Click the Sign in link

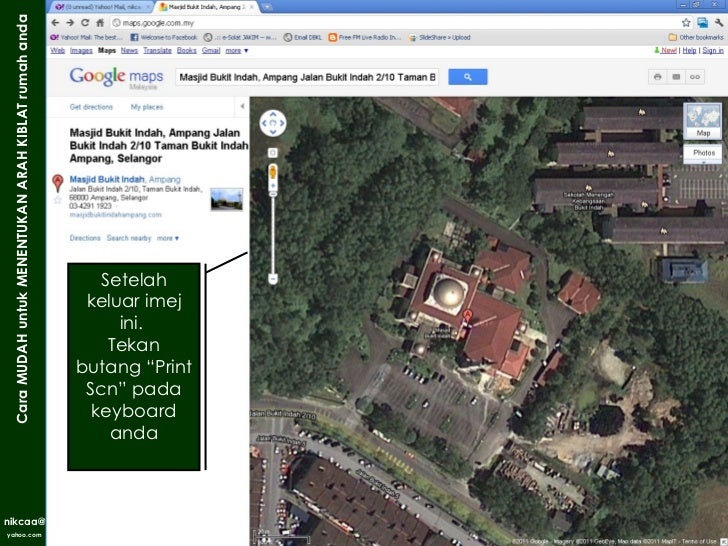[x=713, y=50]
